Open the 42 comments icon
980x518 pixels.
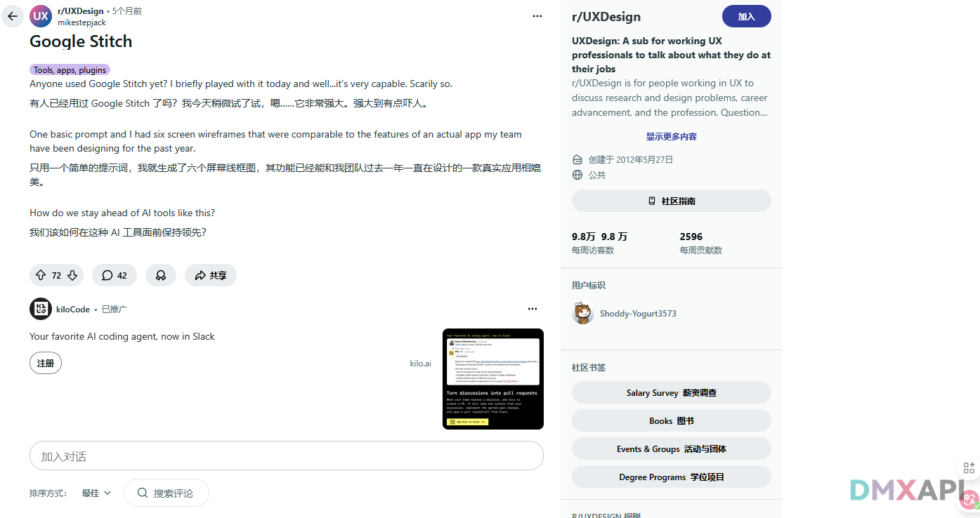(115, 275)
